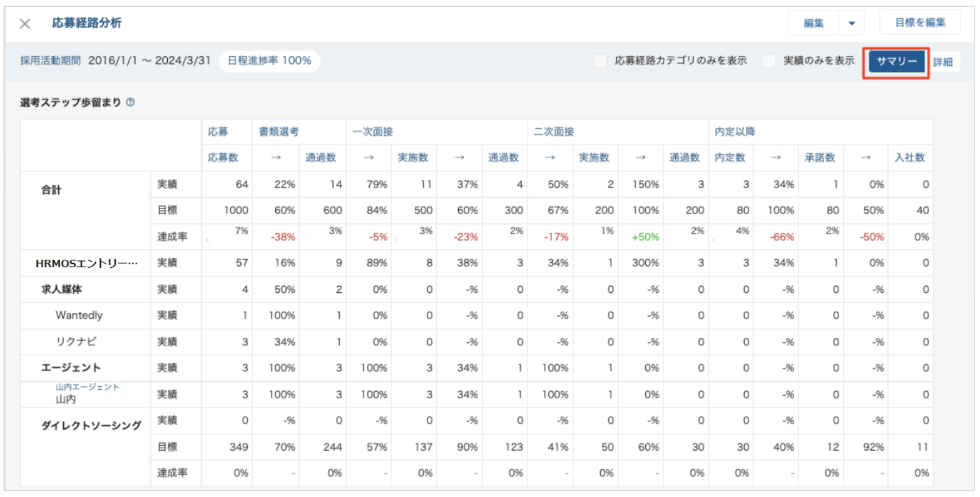Viewport: 980px width, 497px height.
Task: Toggle the 実績のみを表示 checkbox
Action: (769, 61)
